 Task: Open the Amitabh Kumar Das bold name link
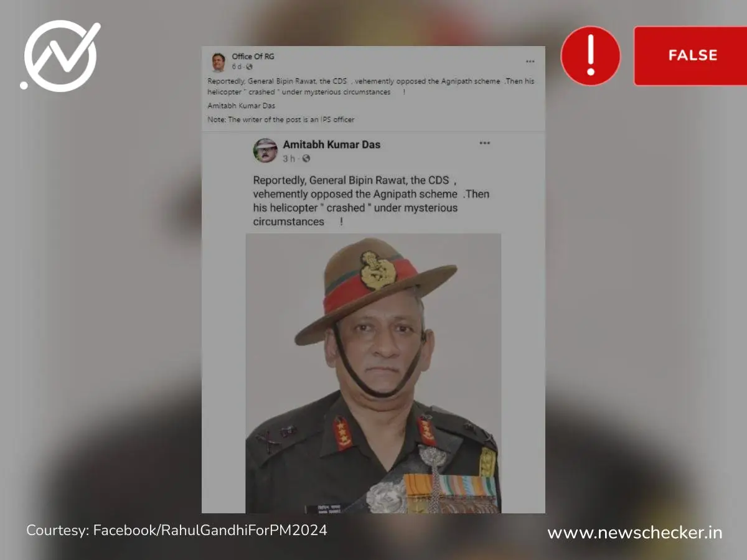[x=331, y=144]
